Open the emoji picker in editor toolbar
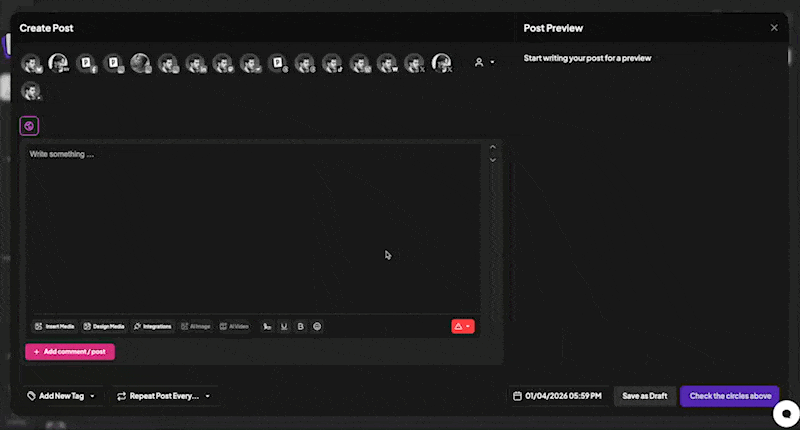Viewport: 800px width, 430px height. 318,326
